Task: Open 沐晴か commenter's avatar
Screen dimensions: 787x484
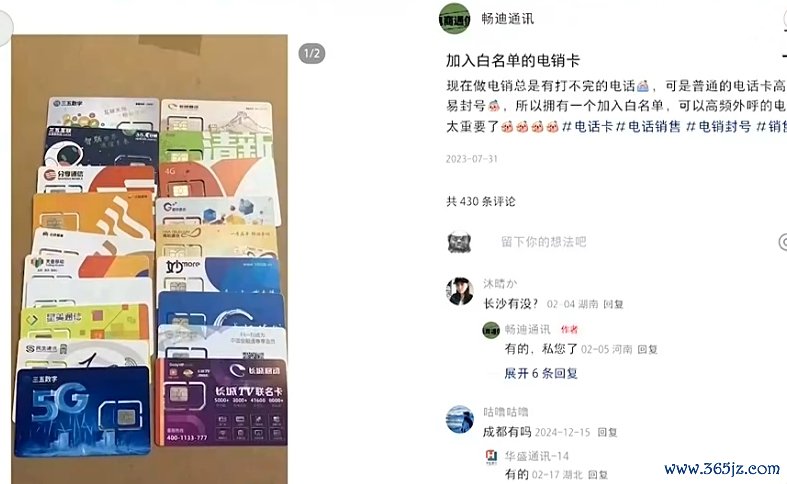Action: point(460,291)
